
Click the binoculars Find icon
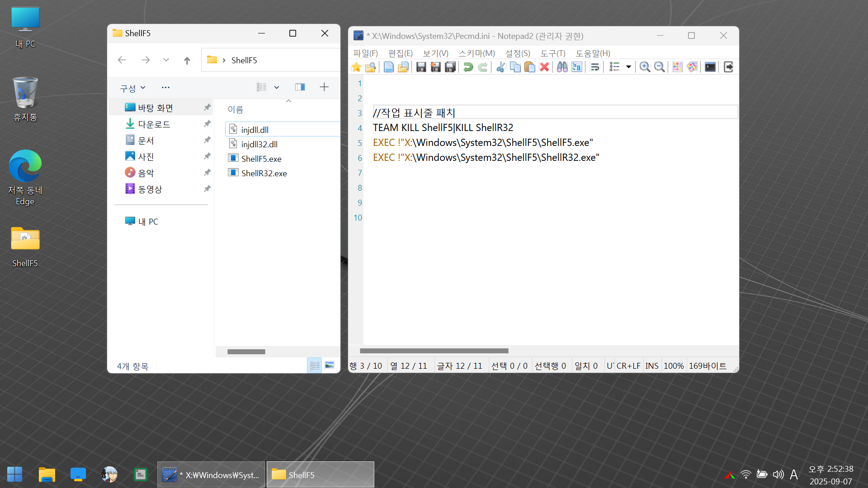(x=562, y=67)
